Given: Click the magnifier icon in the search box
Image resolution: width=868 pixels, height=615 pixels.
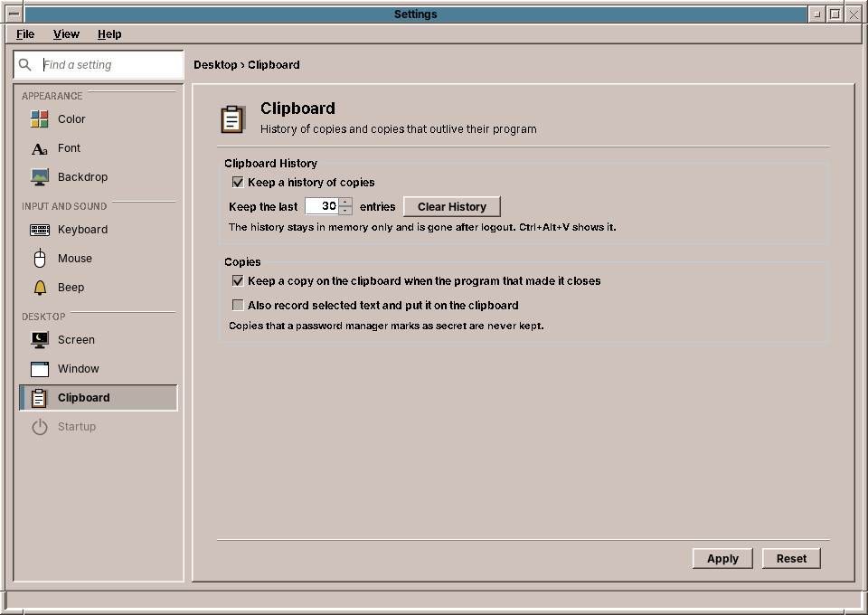Looking at the screenshot, I should pos(25,65).
